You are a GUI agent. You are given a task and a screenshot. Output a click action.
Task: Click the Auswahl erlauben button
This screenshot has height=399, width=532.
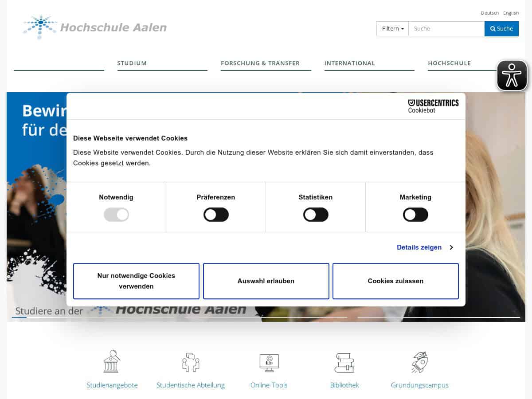[266, 281]
